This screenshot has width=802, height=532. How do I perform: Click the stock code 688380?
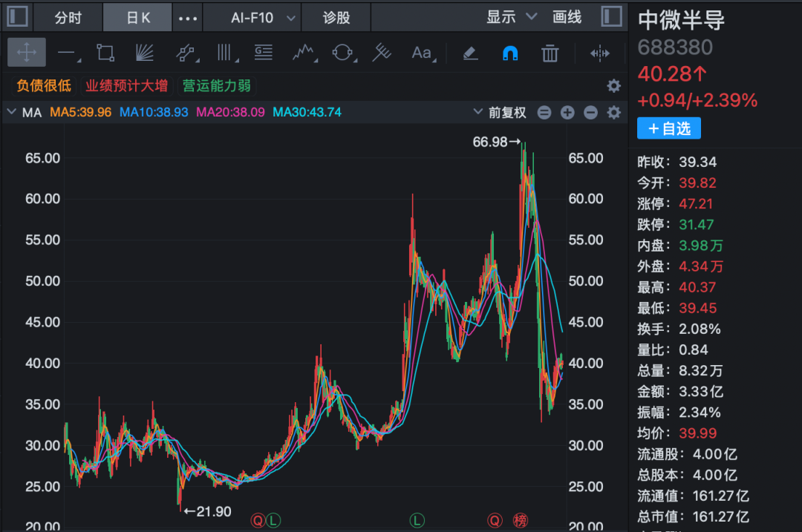point(675,47)
